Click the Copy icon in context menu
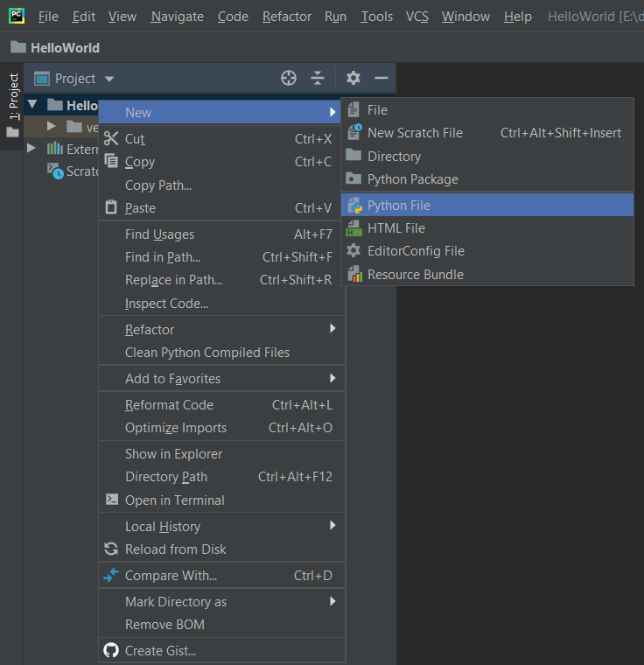Image resolution: width=644 pixels, height=665 pixels. (x=111, y=161)
